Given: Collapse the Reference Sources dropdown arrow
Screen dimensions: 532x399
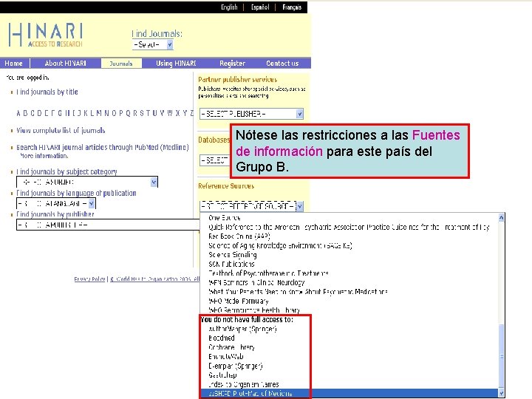Looking at the screenshot, I should click(x=299, y=206).
